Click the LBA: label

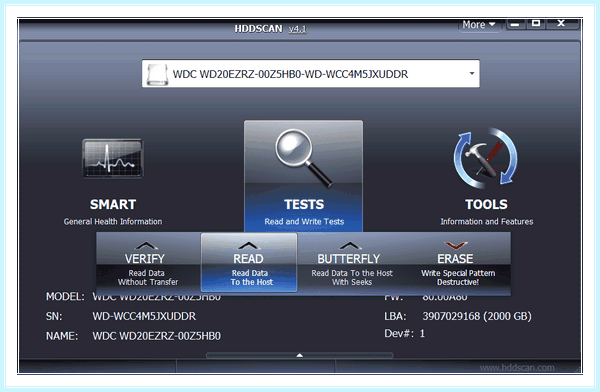click(395, 316)
